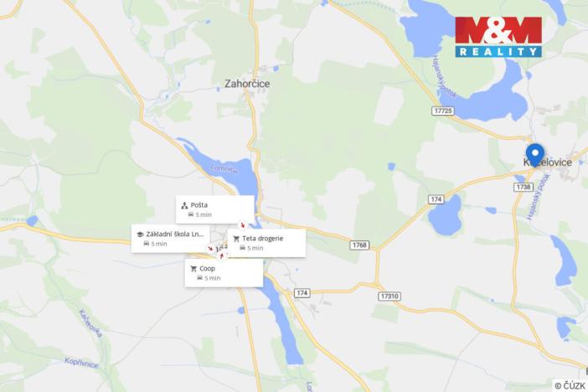Click the red arrow marker above Coop card
The width and height of the screenshot is (588, 392).
pos(222,255)
